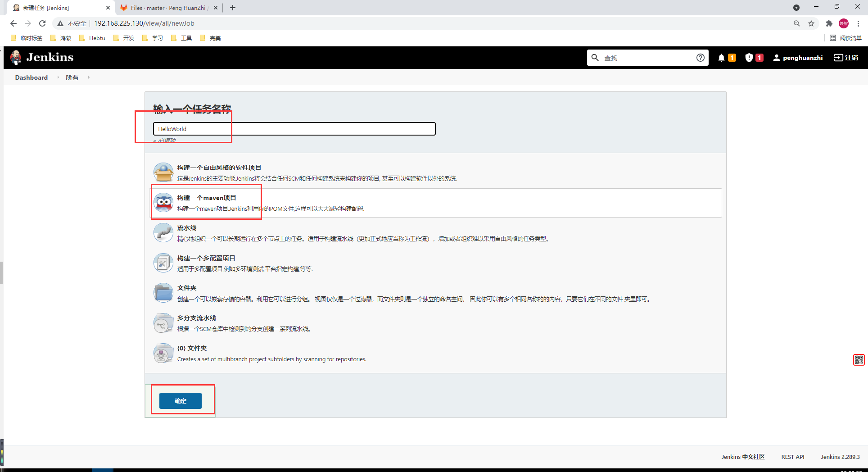Open notifications bell icon
The image size is (868, 472).
[721, 58]
